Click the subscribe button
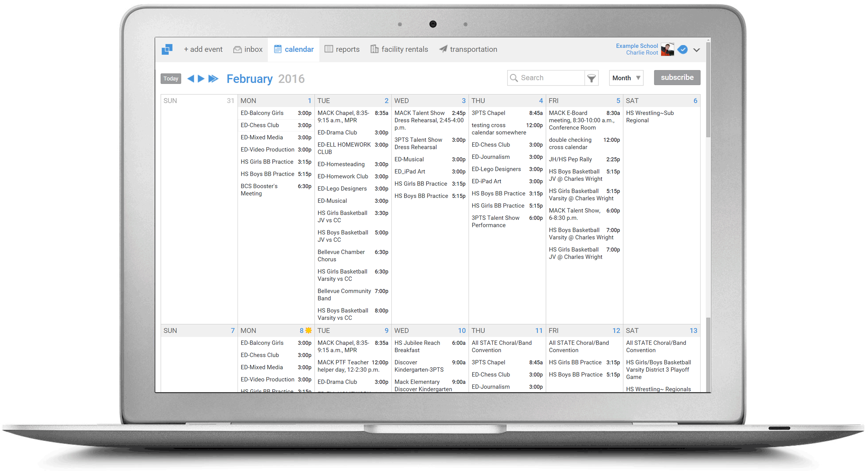 tap(677, 77)
